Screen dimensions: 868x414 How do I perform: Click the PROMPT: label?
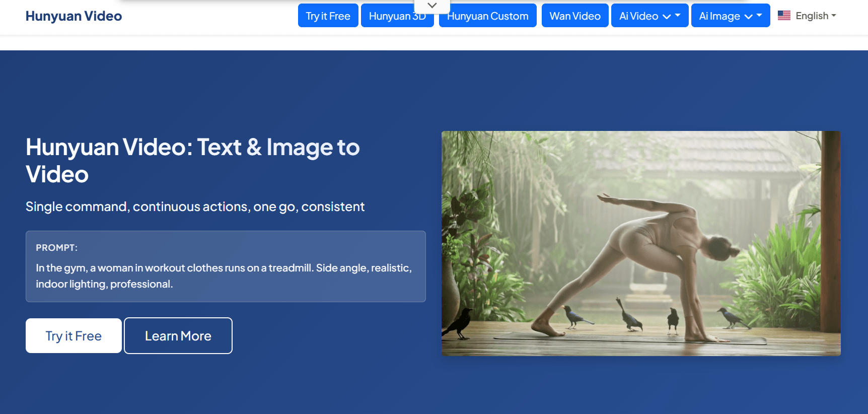(56, 248)
